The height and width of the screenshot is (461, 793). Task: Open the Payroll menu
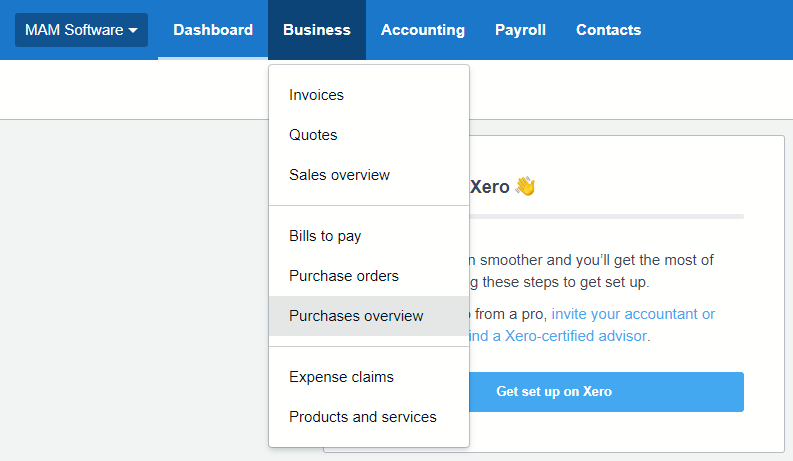tap(520, 30)
